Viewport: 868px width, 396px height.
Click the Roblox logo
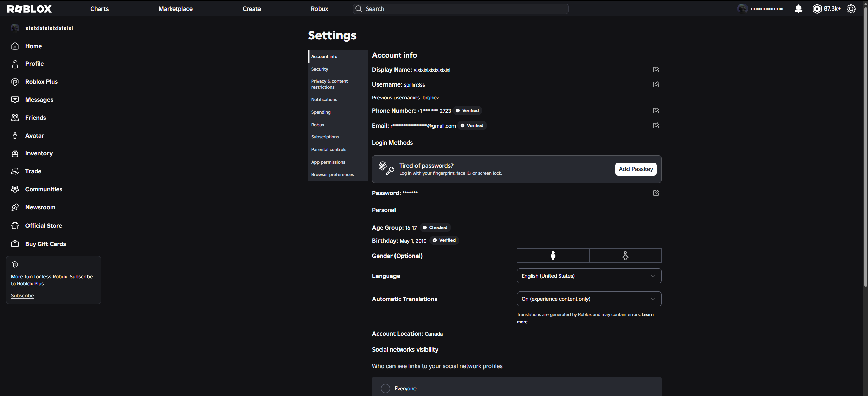click(30, 9)
